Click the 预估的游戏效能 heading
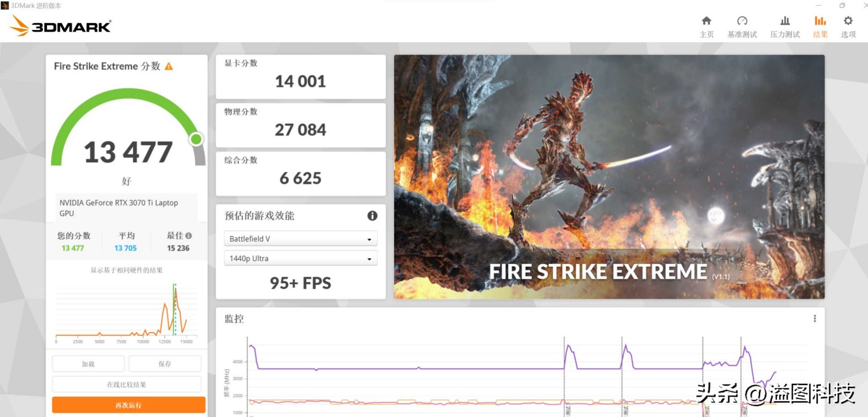This screenshot has height=417, width=868. [x=260, y=216]
